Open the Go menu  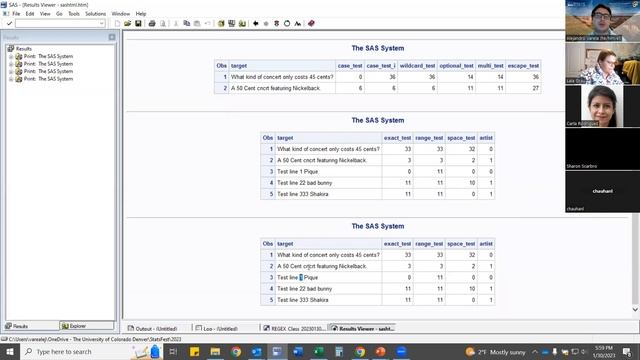point(59,14)
